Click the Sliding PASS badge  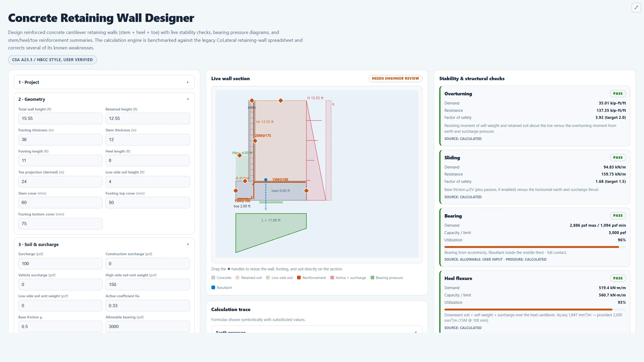pos(618,157)
